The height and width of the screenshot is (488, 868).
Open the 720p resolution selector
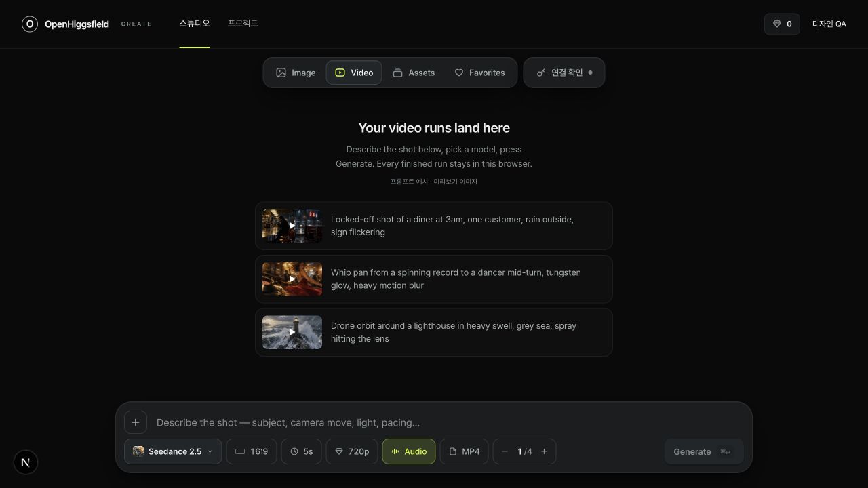352,451
